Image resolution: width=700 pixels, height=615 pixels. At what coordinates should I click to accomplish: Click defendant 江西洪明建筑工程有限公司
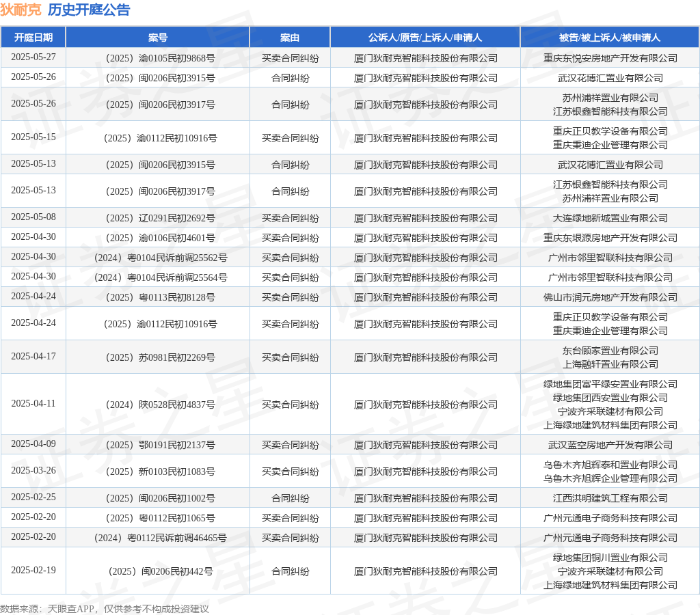(610, 498)
